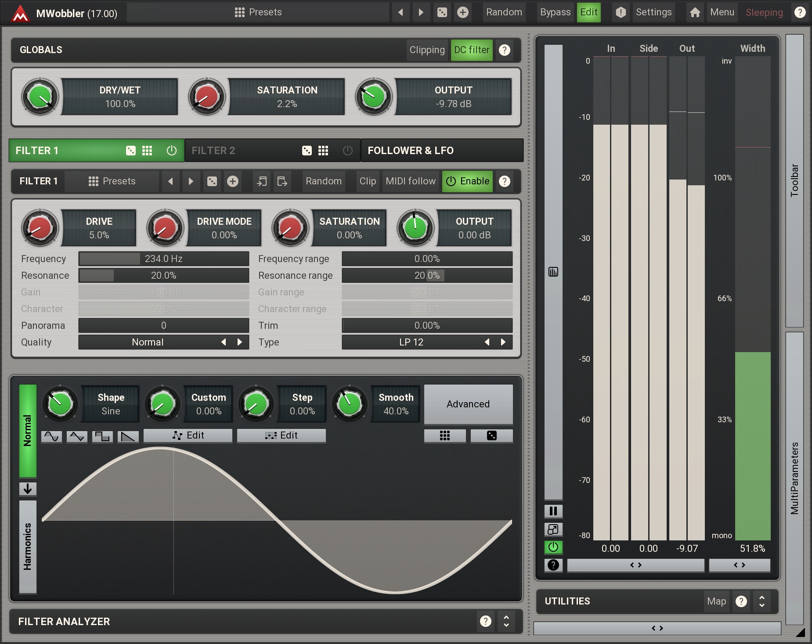Select next filter Type after LP 12
The width and height of the screenshot is (812, 644).
[x=503, y=342]
